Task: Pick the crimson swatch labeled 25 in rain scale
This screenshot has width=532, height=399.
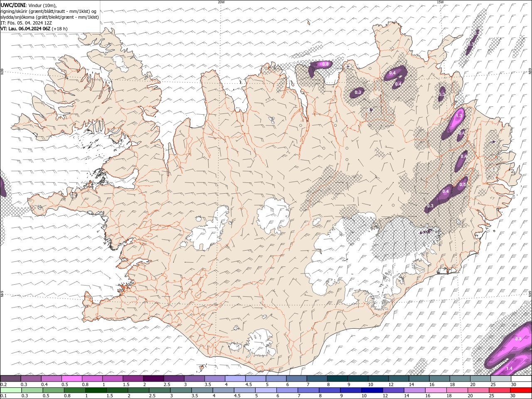Action: coord(500,390)
